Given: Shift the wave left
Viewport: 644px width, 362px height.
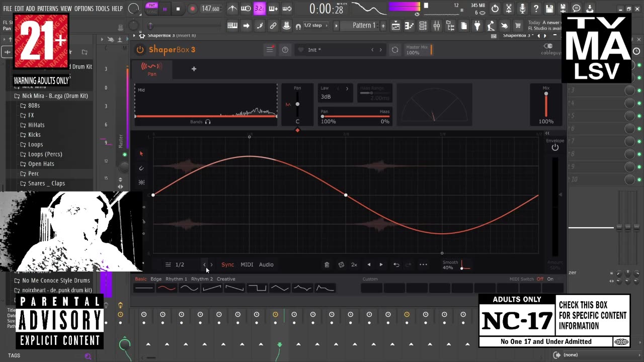Looking at the screenshot, I should click(x=369, y=264).
